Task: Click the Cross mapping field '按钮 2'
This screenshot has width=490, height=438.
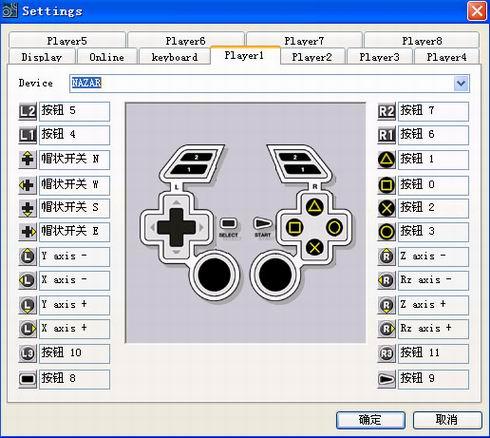Action: pos(433,208)
